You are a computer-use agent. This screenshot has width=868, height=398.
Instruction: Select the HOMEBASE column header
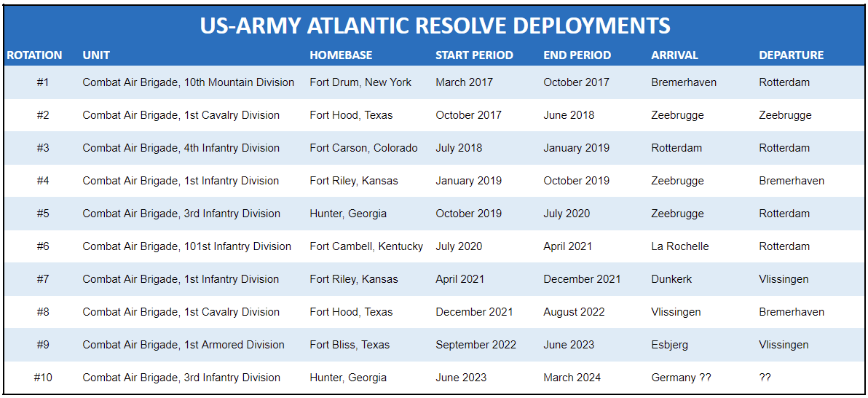tap(341, 55)
